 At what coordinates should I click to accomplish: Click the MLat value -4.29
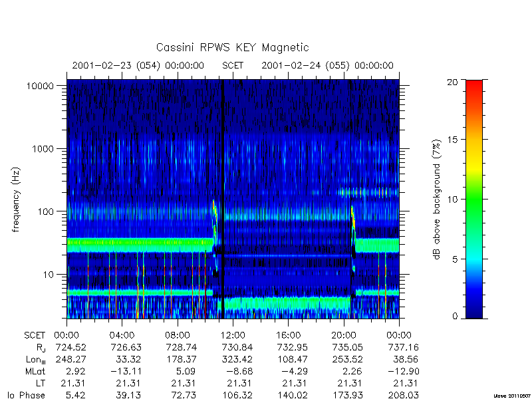(x=295, y=372)
